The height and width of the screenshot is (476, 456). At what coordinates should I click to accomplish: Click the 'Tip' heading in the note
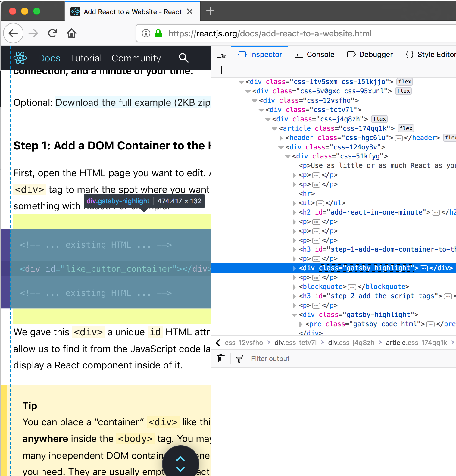click(x=30, y=406)
